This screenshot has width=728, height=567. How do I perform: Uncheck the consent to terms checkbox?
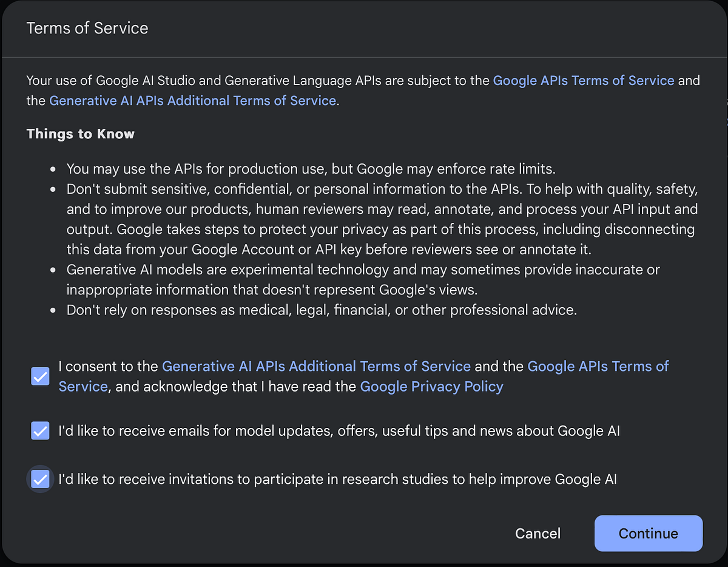point(40,376)
